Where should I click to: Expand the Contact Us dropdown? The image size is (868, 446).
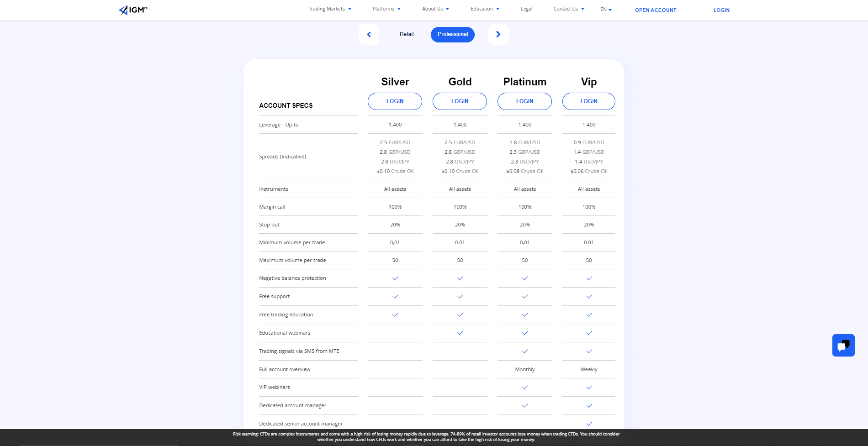click(x=569, y=9)
